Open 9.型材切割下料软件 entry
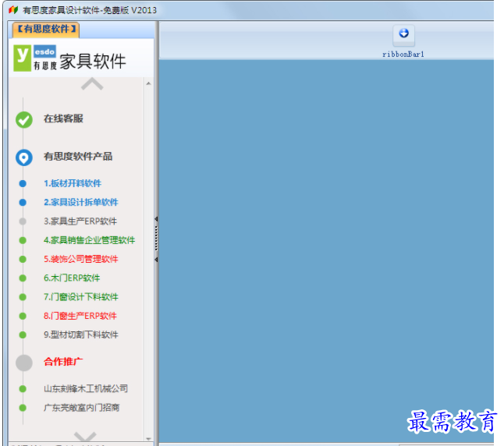Screen dimensions: 504x446 pos(81,335)
